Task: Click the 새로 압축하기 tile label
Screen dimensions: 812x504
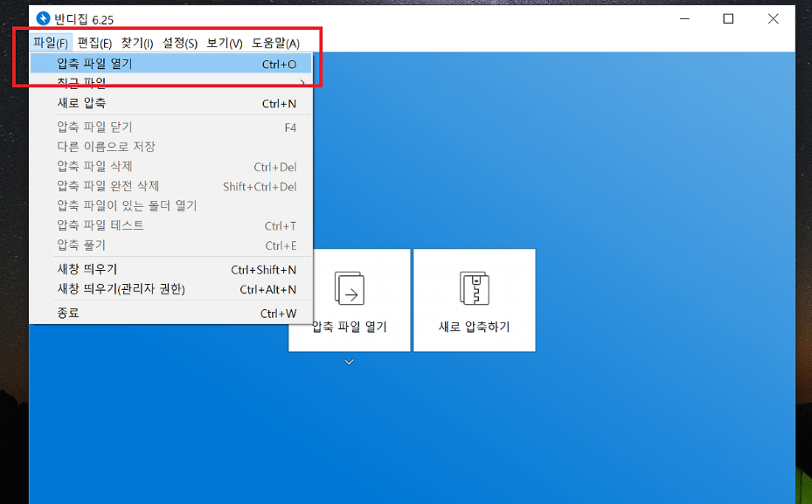Action: (475, 327)
